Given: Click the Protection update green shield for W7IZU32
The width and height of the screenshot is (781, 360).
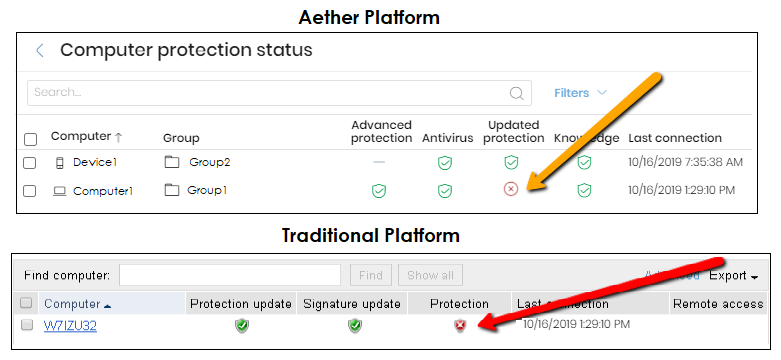Looking at the screenshot, I should pos(242,326).
